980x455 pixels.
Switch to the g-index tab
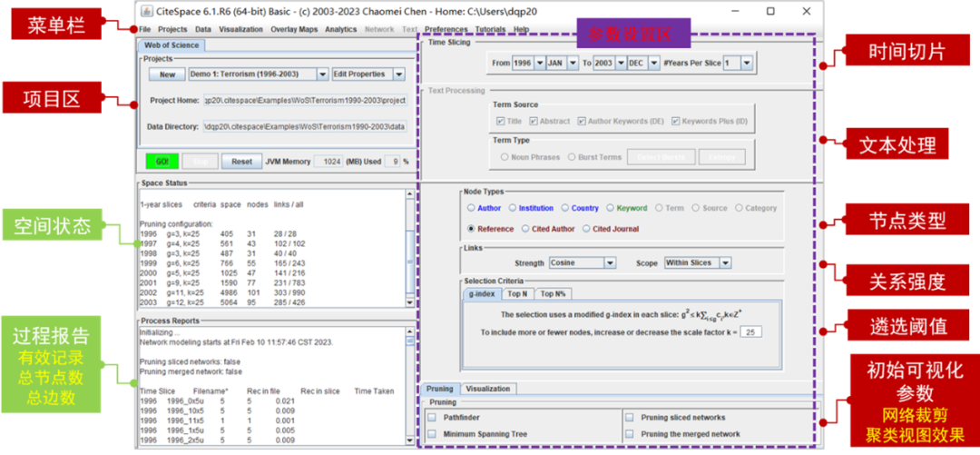point(482,293)
